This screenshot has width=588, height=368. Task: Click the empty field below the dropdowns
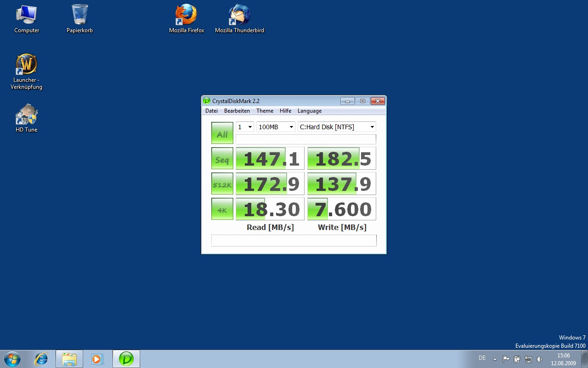click(306, 139)
